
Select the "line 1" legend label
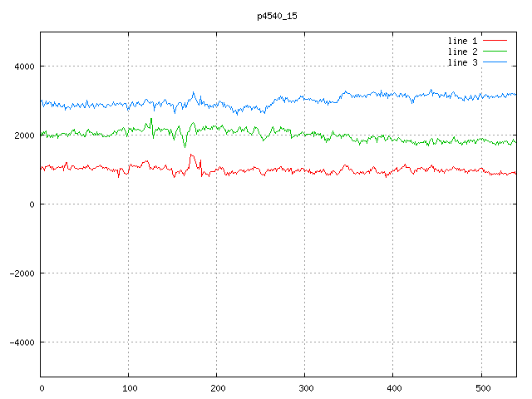tap(463, 40)
